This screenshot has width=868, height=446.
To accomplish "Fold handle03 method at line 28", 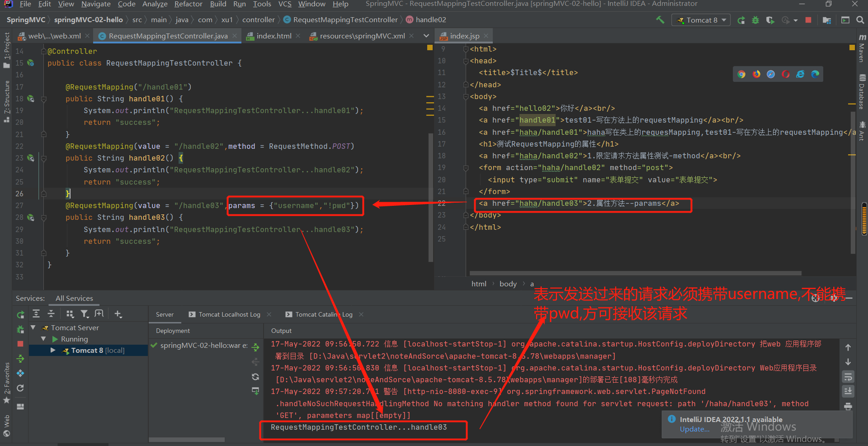I will pyautogui.click(x=44, y=217).
